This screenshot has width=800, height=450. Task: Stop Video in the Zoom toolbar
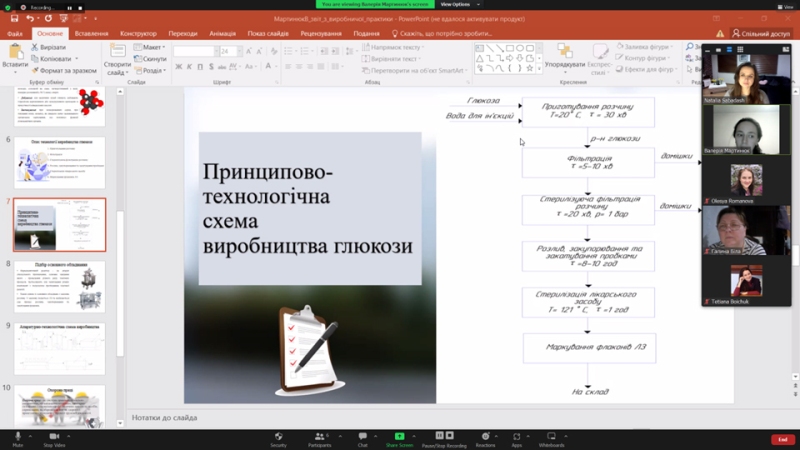[x=53, y=436]
